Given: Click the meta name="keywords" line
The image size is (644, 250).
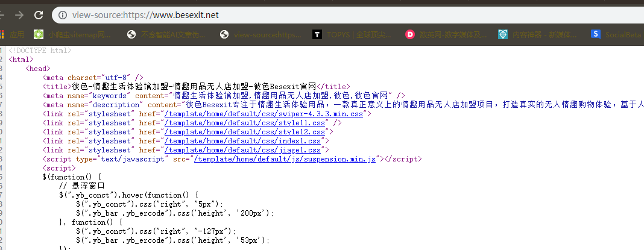Looking at the screenshot, I should 224,96.
